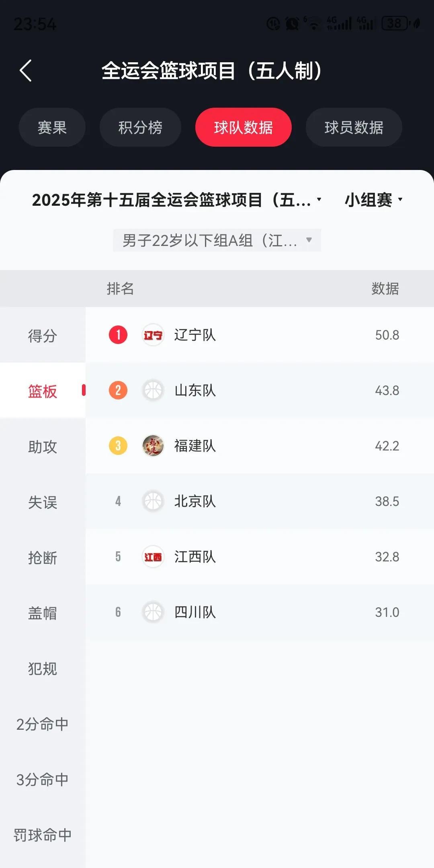Open the 球员数据 tab
The image size is (434, 868).
354,127
